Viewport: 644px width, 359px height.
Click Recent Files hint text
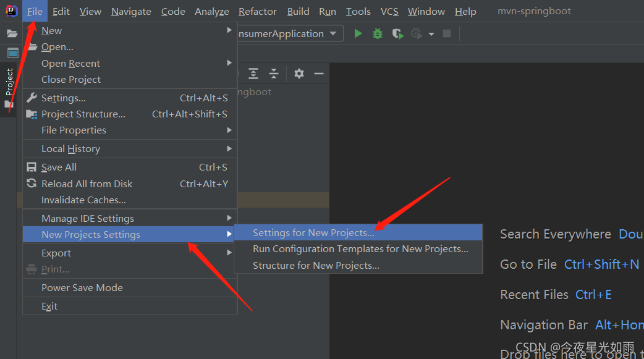pos(535,295)
